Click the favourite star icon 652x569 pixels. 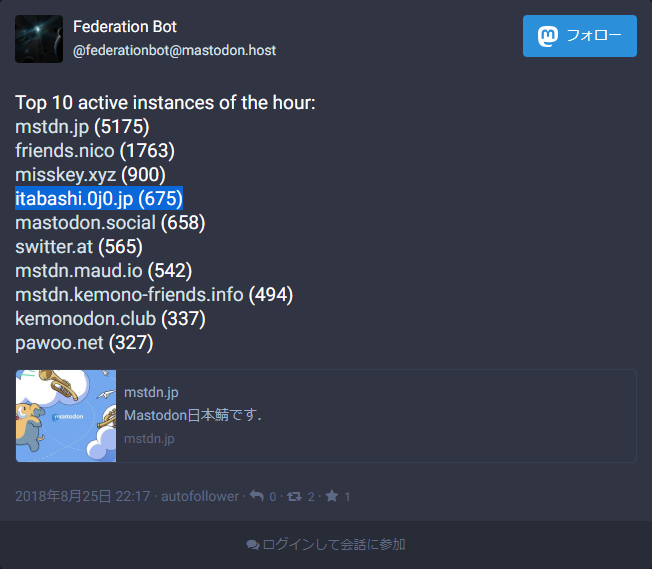pyautogui.click(x=332, y=496)
